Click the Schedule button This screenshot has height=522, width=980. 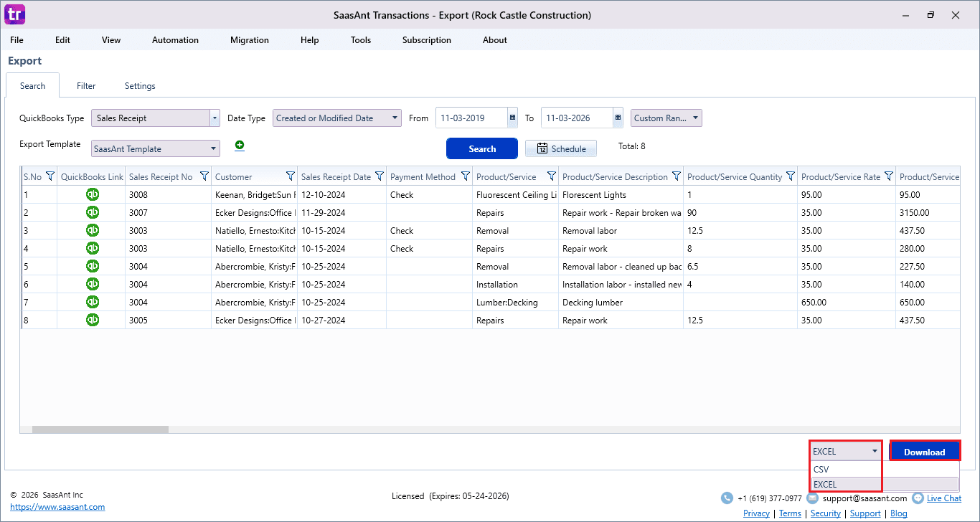point(561,148)
